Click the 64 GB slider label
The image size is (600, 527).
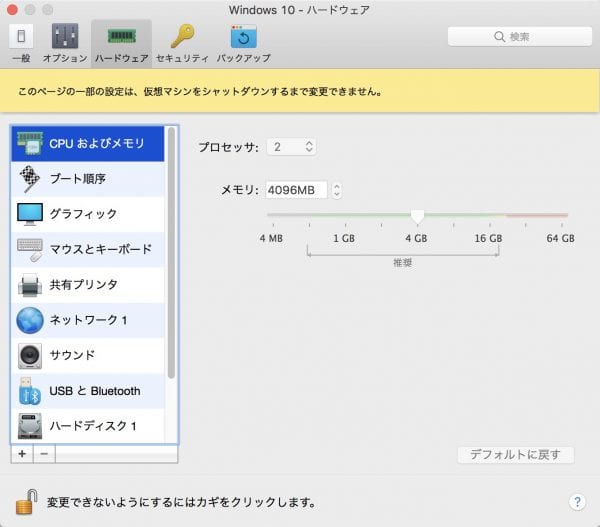coord(560,238)
